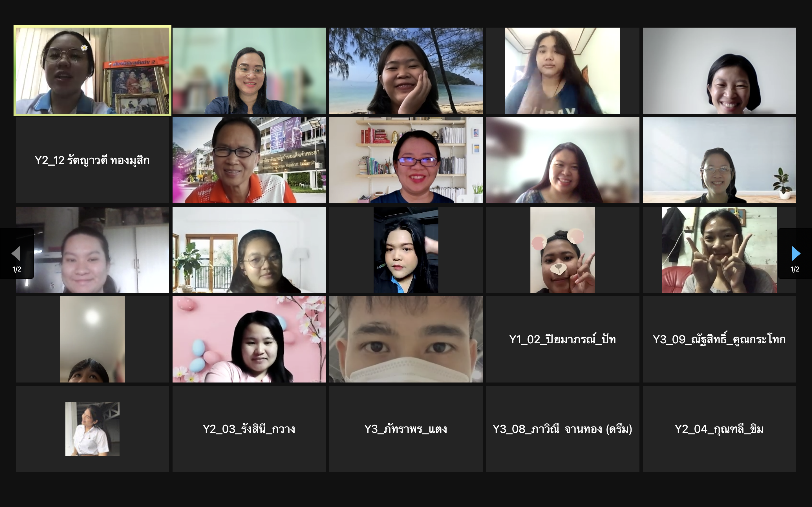Select the video with the beach background
Screen dimensions: 812x507
point(406,71)
